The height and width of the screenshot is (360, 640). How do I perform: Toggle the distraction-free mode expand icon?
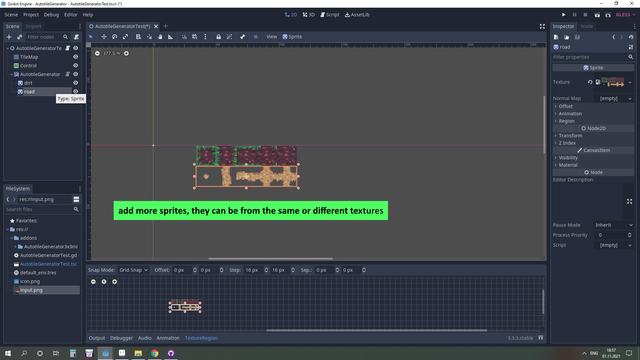(542, 26)
